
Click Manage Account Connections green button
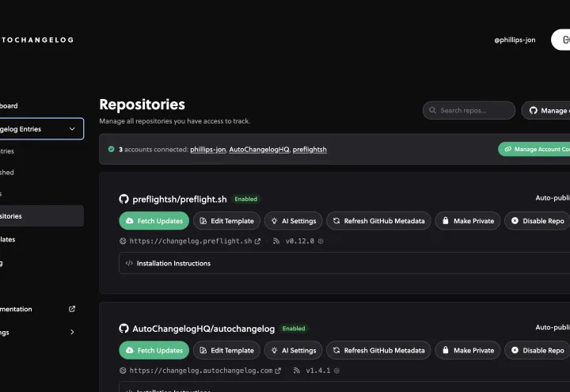point(534,149)
